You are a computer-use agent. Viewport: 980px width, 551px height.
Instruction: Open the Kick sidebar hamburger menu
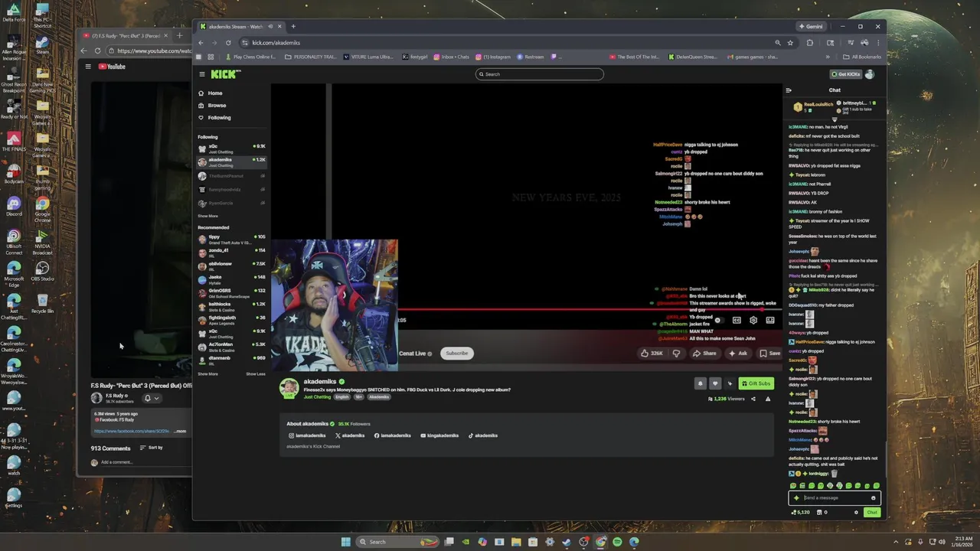click(x=202, y=74)
